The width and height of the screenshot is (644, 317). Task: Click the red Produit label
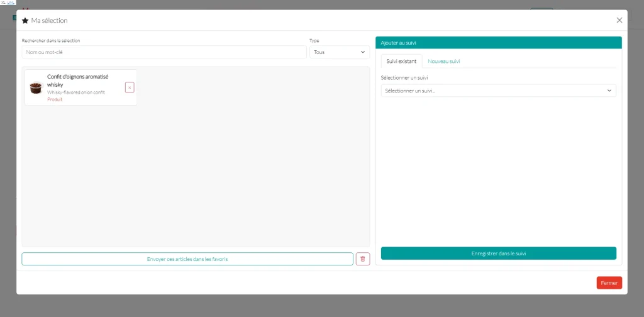(x=55, y=99)
